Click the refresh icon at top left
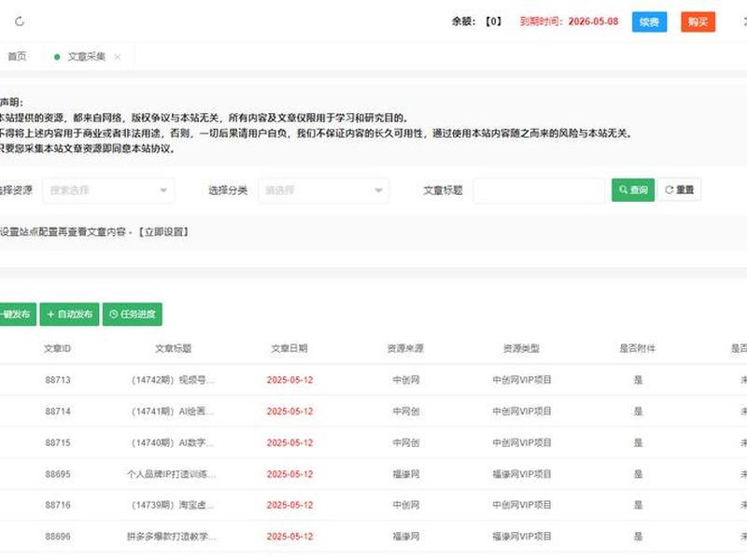Image resolution: width=747 pixels, height=560 pixels. pyautogui.click(x=20, y=21)
